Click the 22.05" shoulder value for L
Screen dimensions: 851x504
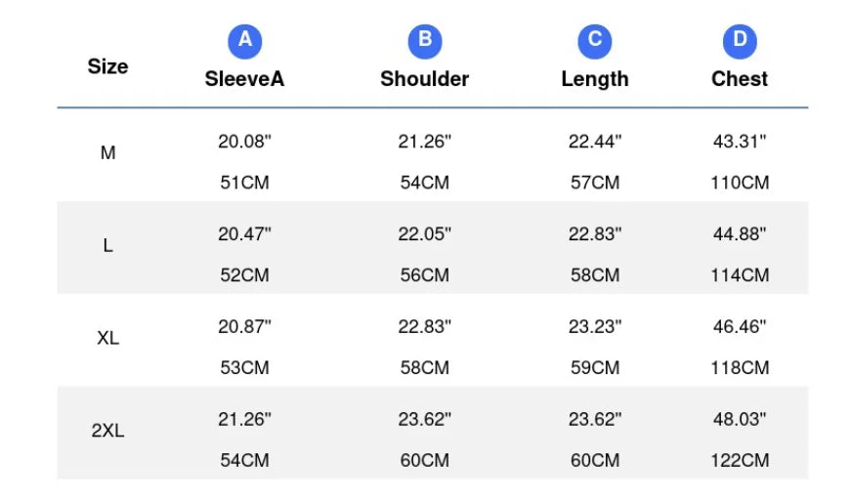pos(425,234)
